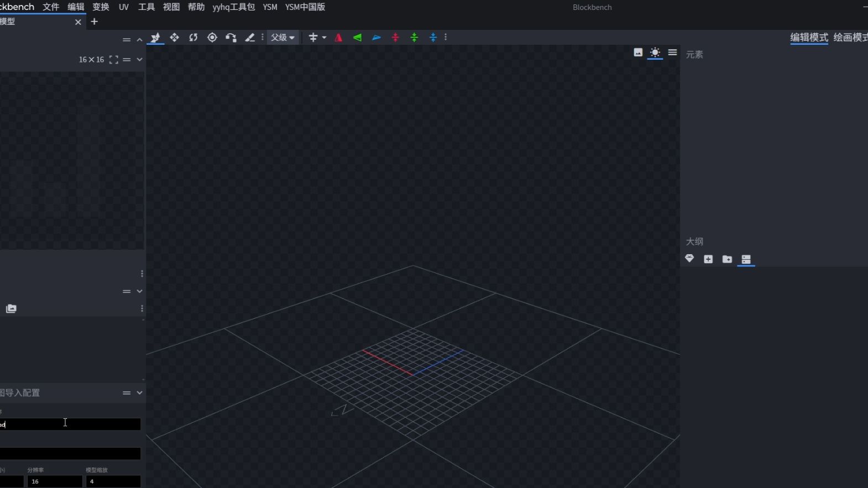
Task: Open the viewport hamburger menu
Action: coord(672,53)
